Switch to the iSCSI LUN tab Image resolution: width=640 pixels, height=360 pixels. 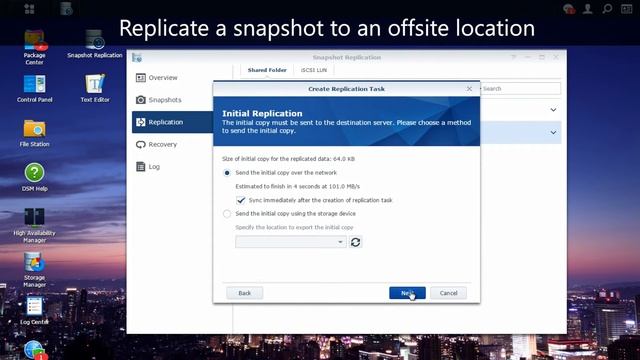tap(313, 70)
